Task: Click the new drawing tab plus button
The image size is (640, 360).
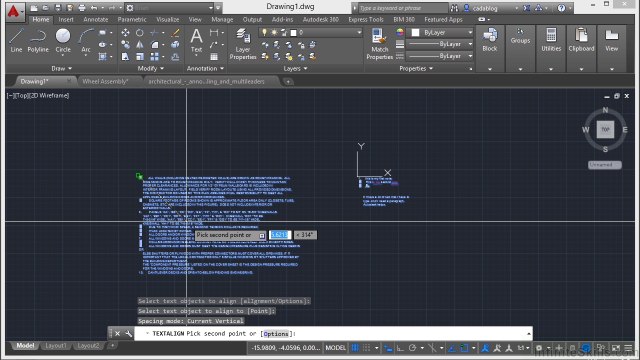Action: pyautogui.click(x=288, y=82)
